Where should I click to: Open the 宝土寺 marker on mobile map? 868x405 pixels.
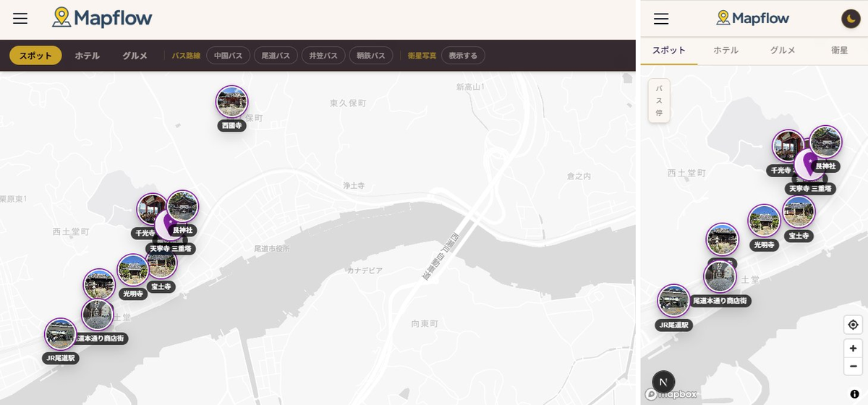(799, 212)
